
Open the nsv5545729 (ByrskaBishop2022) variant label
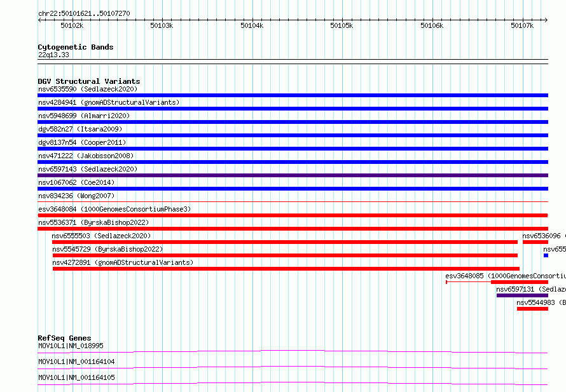click(x=107, y=249)
